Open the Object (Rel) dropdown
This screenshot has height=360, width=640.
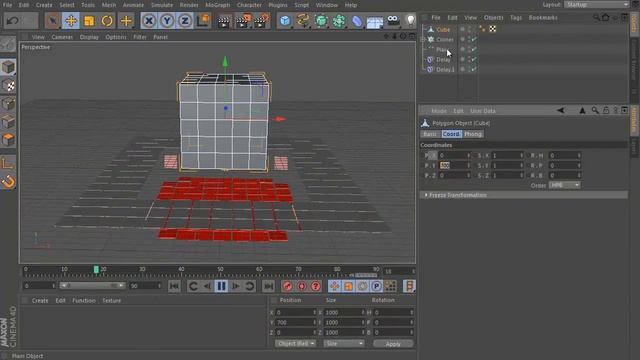(x=295, y=344)
